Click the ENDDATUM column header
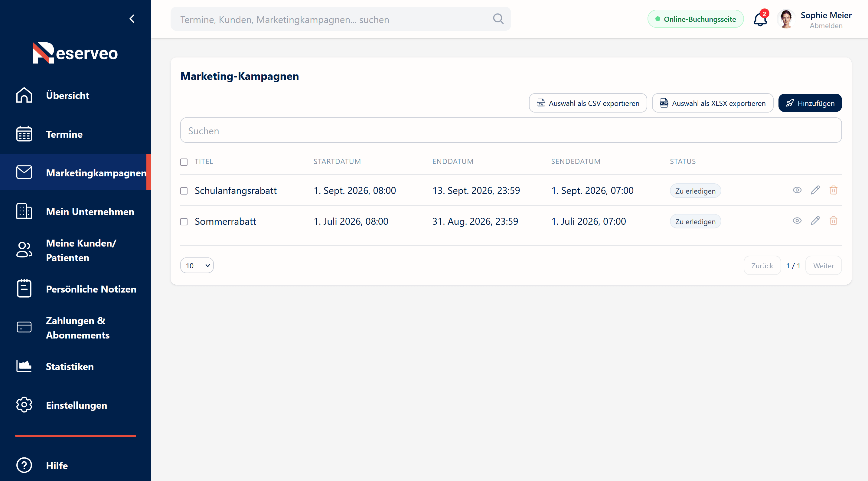Image resolution: width=868 pixels, height=481 pixels. [452, 162]
